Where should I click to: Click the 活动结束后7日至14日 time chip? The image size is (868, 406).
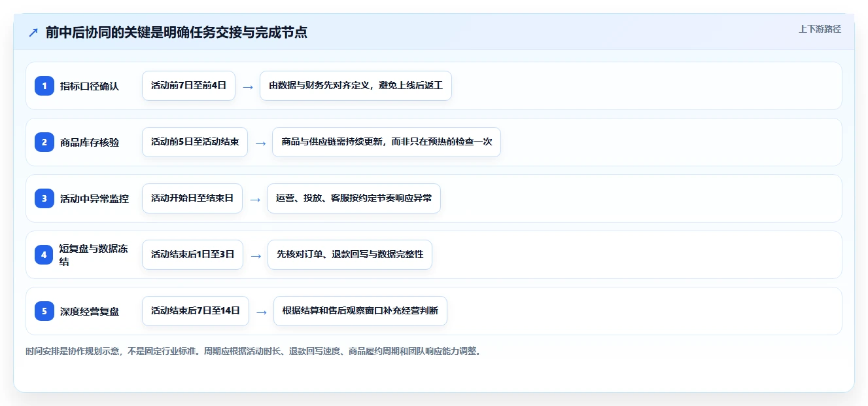(x=196, y=311)
